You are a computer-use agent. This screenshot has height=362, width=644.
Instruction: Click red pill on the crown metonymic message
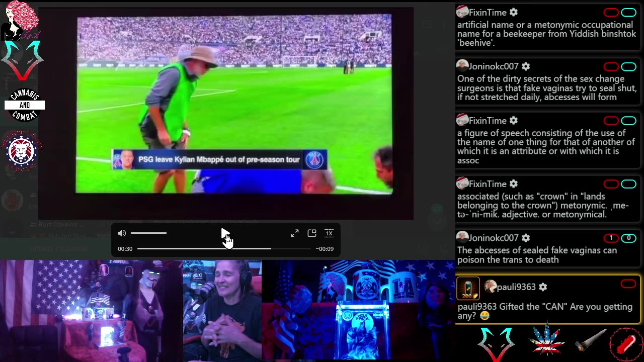(611, 184)
